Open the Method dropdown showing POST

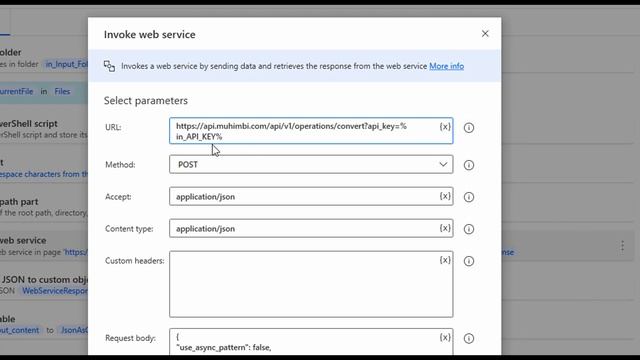[x=311, y=164]
